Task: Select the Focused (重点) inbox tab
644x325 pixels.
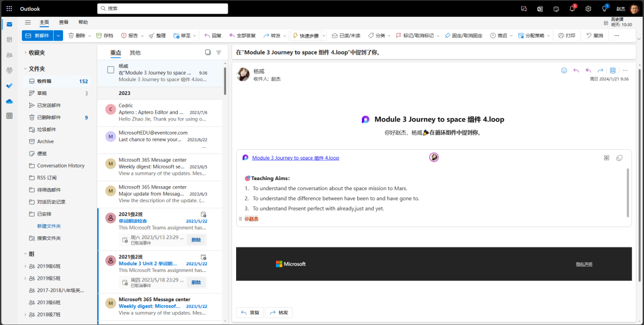Action: pos(116,52)
